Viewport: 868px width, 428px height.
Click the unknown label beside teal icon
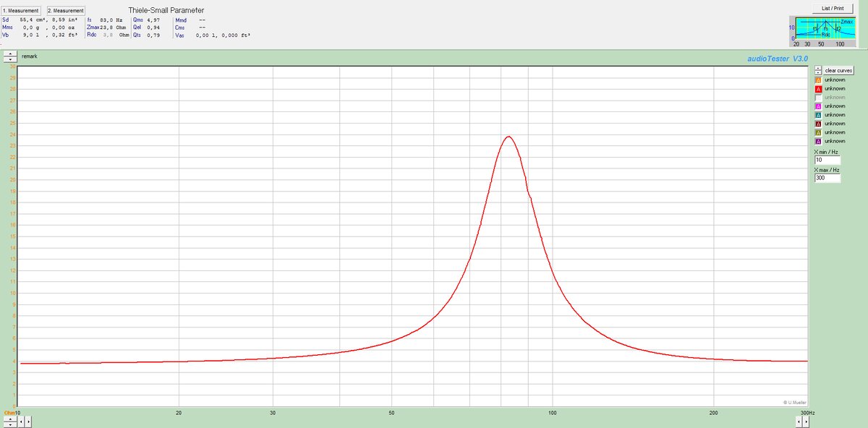[x=835, y=115]
